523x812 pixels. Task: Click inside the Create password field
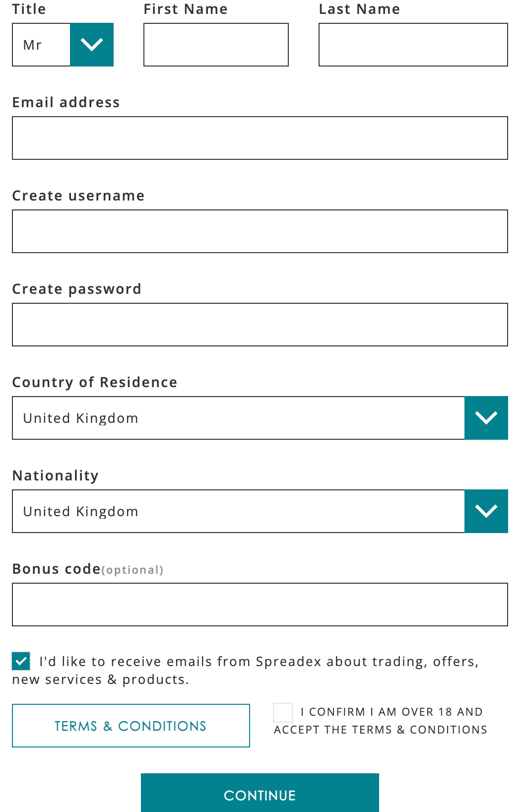click(260, 325)
